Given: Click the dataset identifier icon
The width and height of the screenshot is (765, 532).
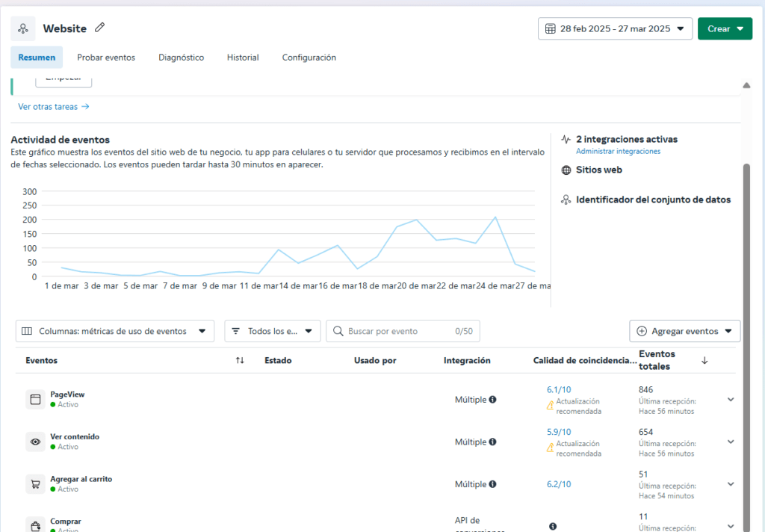Looking at the screenshot, I should click(x=566, y=199).
